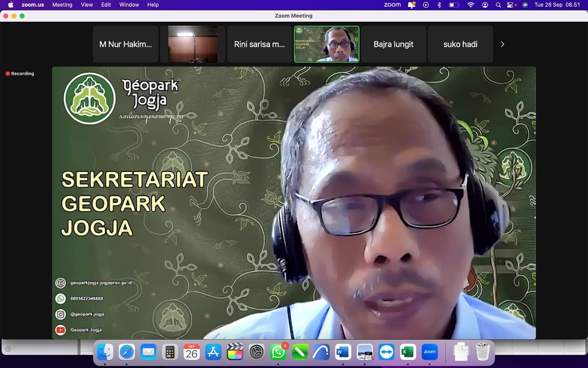Open Calendar showing Sep 26

(x=191, y=352)
